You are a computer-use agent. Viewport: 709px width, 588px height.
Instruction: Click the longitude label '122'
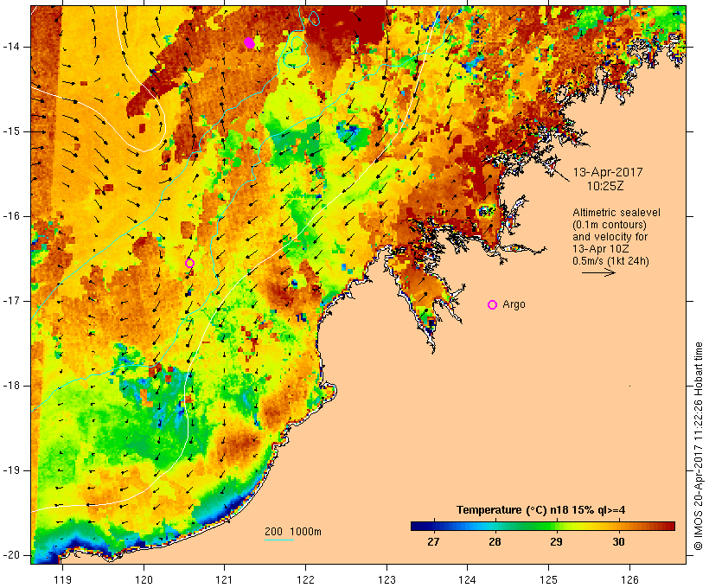click(x=306, y=579)
